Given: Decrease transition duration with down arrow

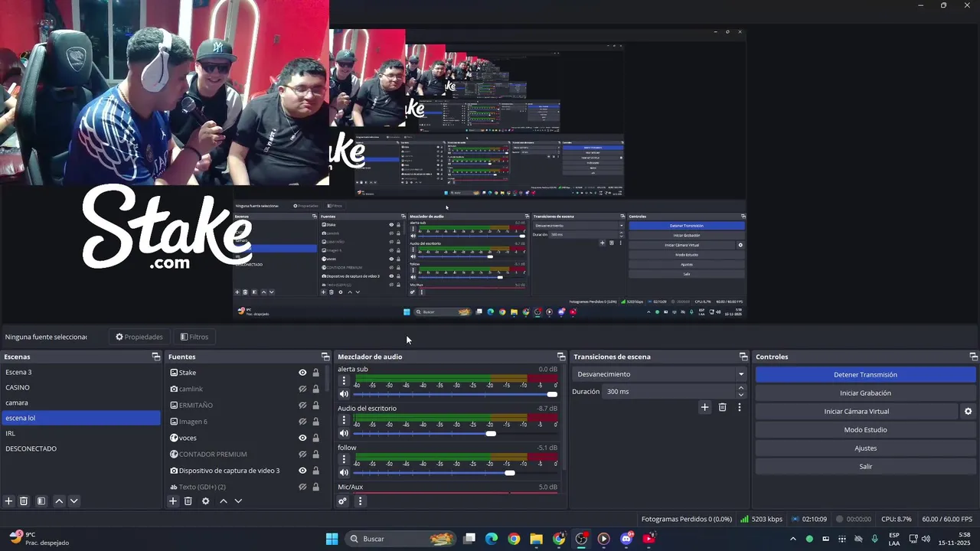Looking at the screenshot, I should (x=740, y=395).
